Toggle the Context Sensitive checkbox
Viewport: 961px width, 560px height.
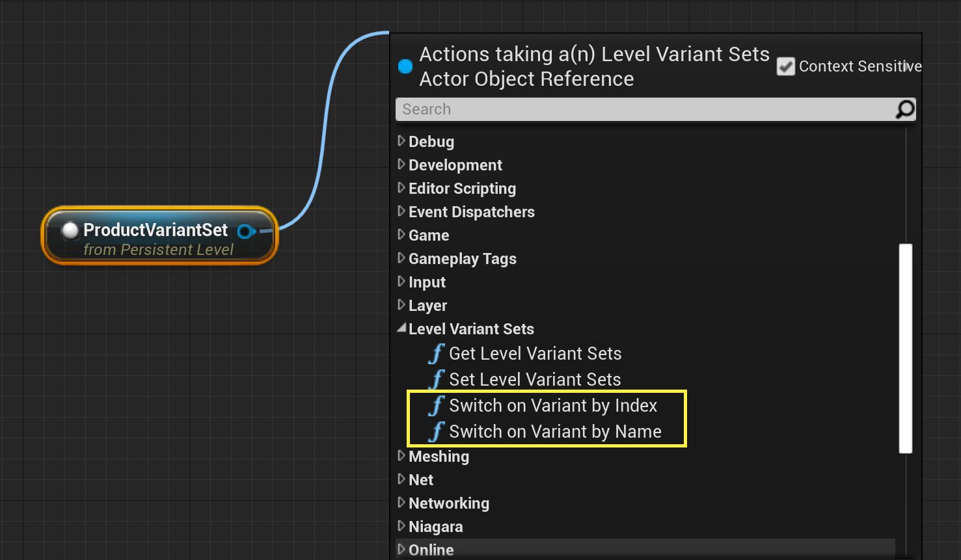[785, 66]
